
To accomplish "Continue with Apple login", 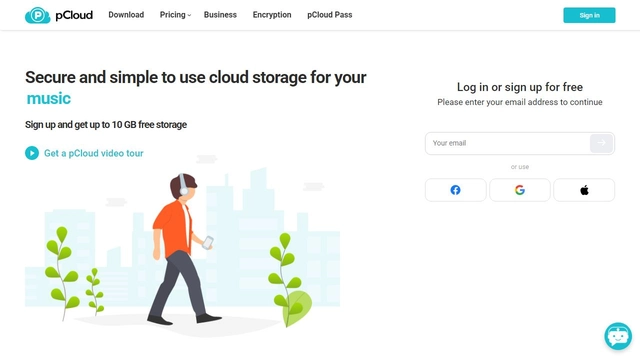I will 584,190.
